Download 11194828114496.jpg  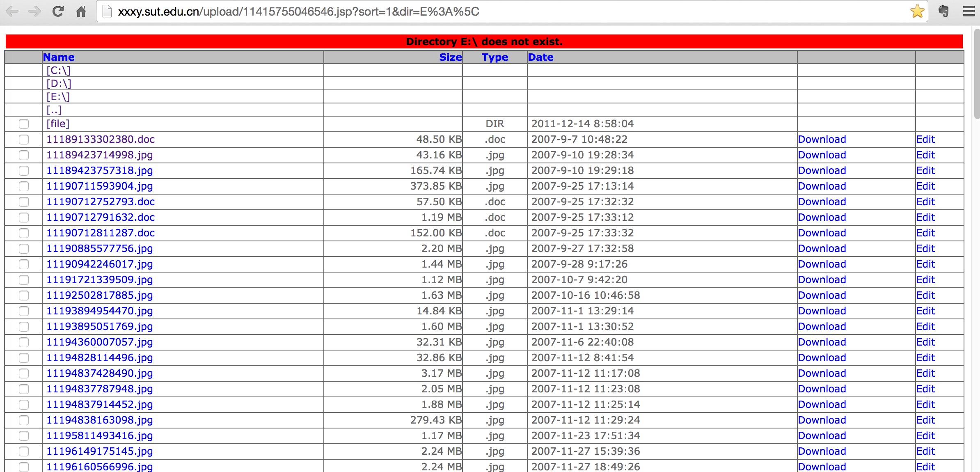pos(822,357)
